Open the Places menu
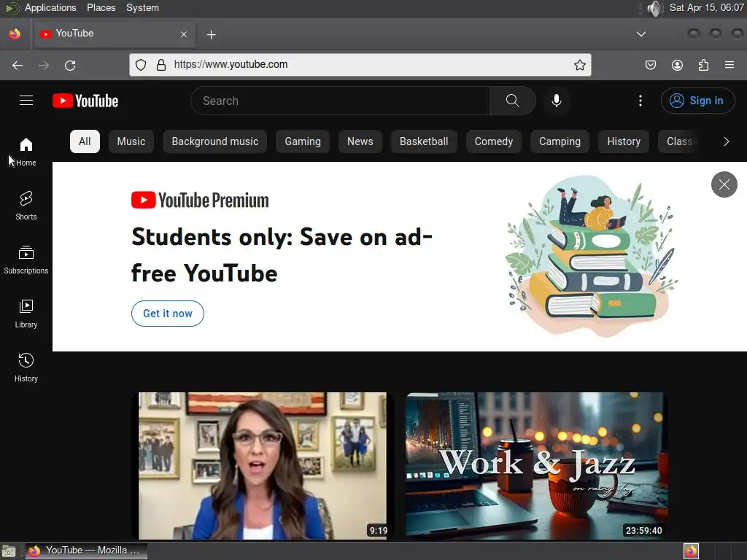This screenshot has height=560, width=747. (101, 7)
